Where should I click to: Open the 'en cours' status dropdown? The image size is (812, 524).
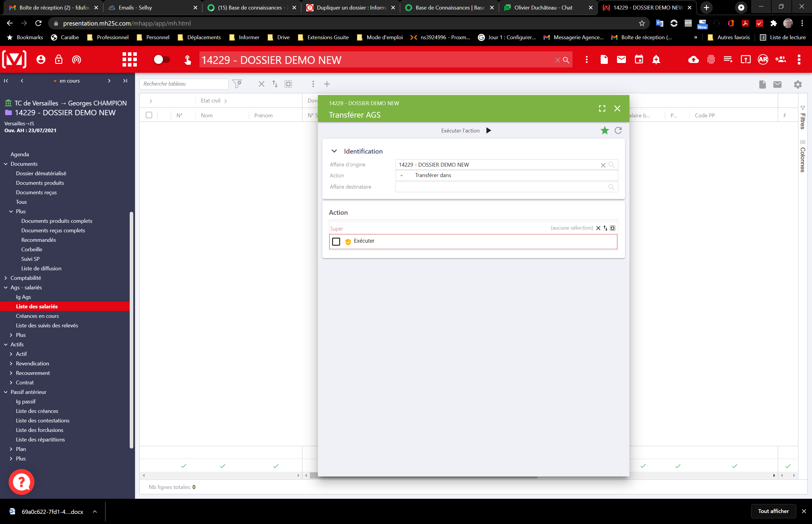[x=67, y=81]
